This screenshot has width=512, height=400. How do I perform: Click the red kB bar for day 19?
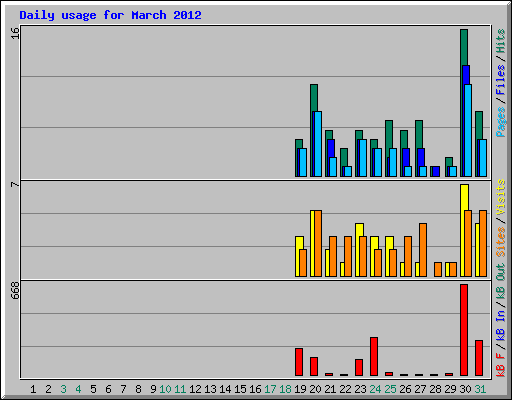click(299, 362)
